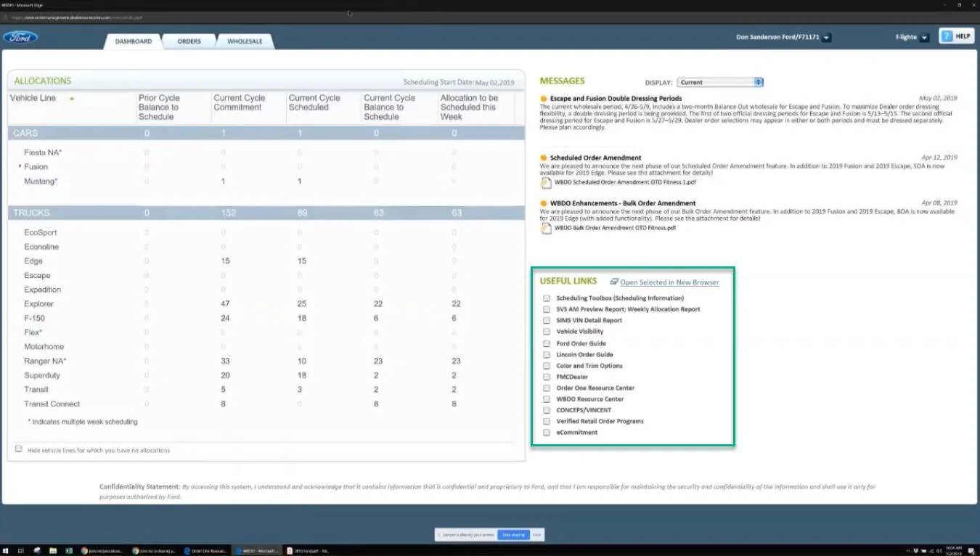
Task: Tick Verified Retail Order Programs checkbox
Action: (547, 421)
